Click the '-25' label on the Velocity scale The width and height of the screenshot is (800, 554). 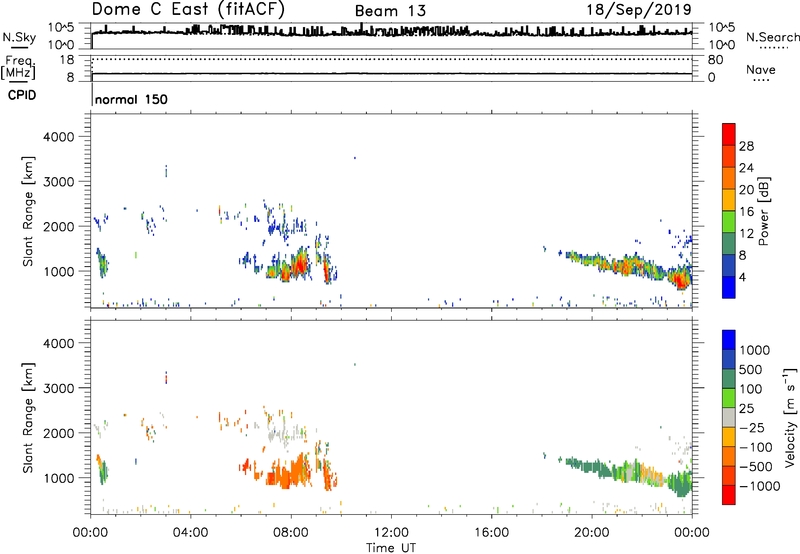pyautogui.click(x=752, y=427)
